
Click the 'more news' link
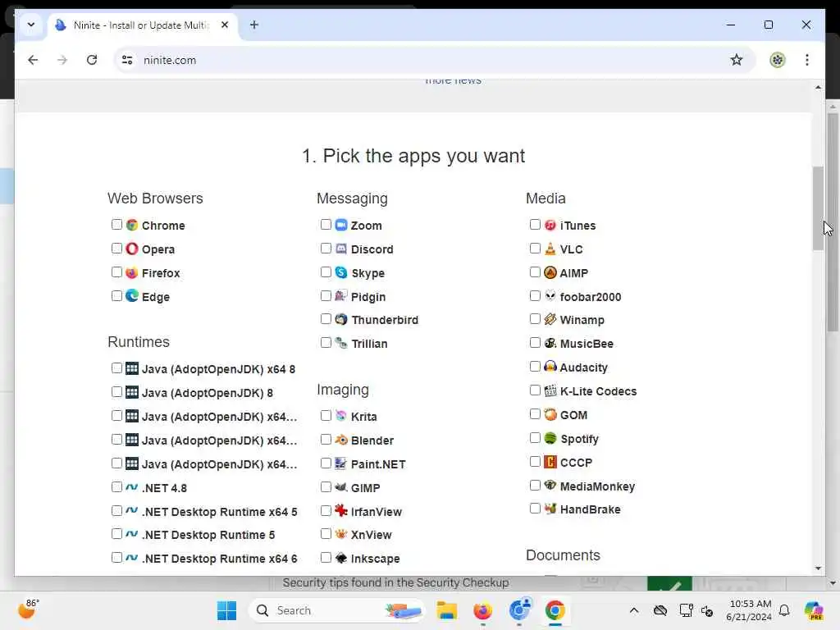coord(453,81)
